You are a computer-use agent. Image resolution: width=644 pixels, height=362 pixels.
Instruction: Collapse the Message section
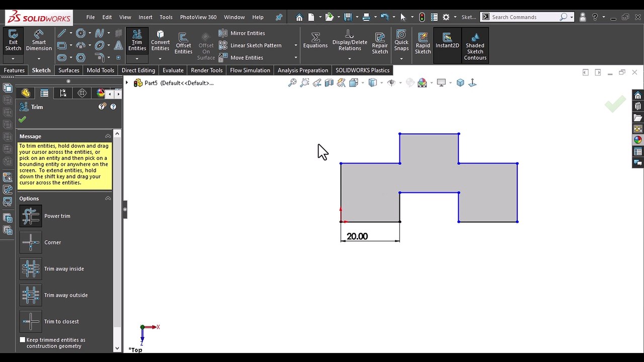pyautogui.click(x=108, y=136)
